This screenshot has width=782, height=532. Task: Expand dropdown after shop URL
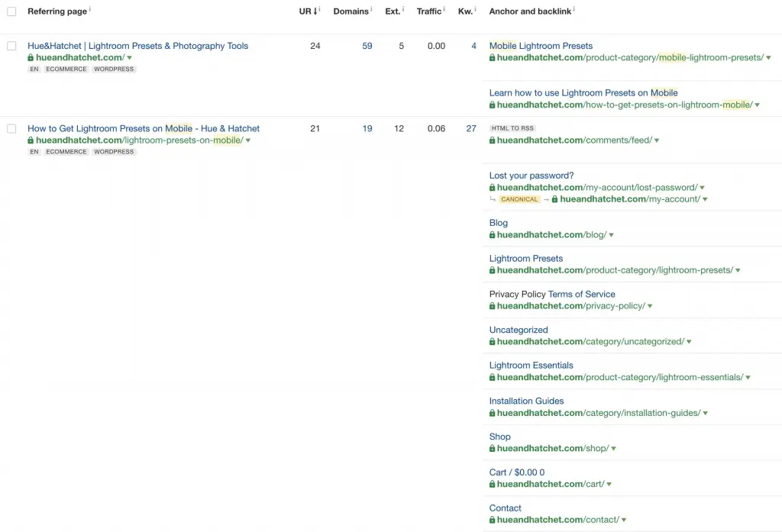(x=613, y=449)
